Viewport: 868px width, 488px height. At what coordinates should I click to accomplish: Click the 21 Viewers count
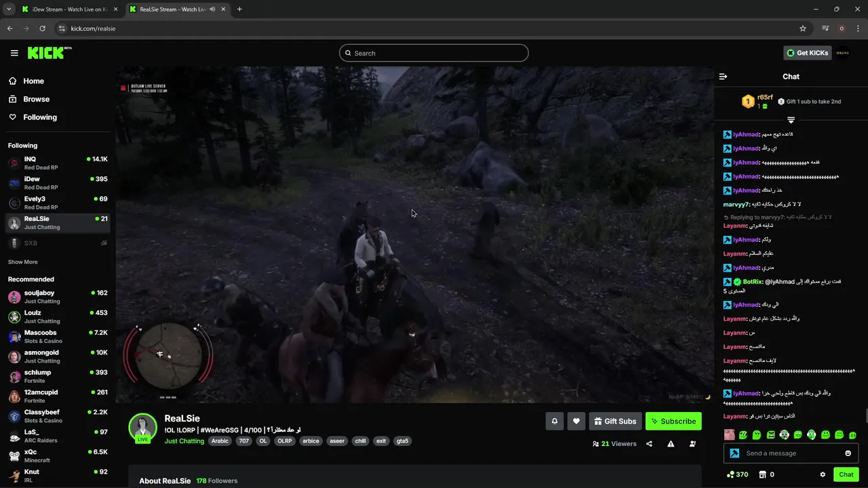614,444
